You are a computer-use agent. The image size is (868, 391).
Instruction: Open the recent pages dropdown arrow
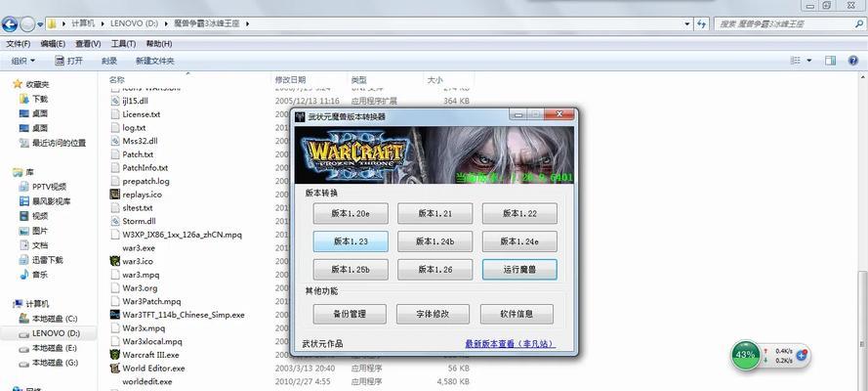pyautogui.click(x=40, y=24)
